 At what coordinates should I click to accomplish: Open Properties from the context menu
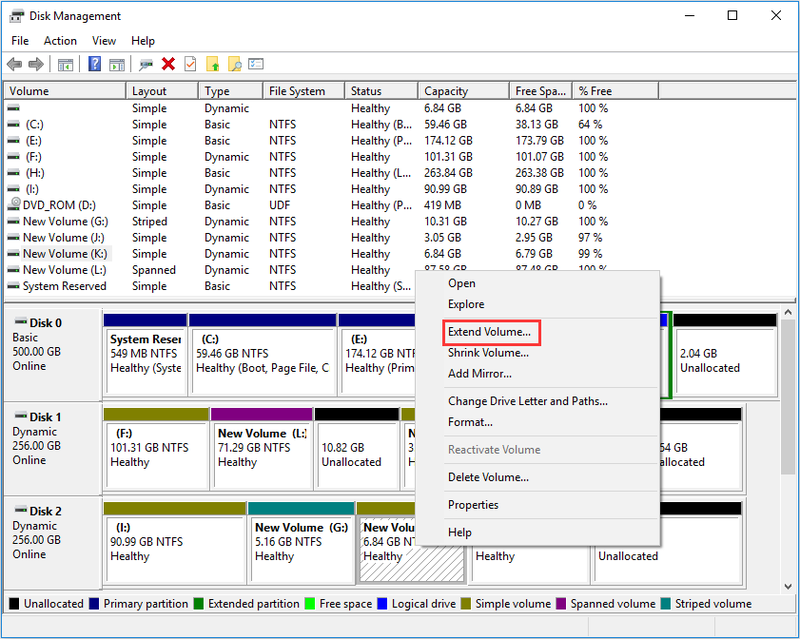click(x=472, y=505)
